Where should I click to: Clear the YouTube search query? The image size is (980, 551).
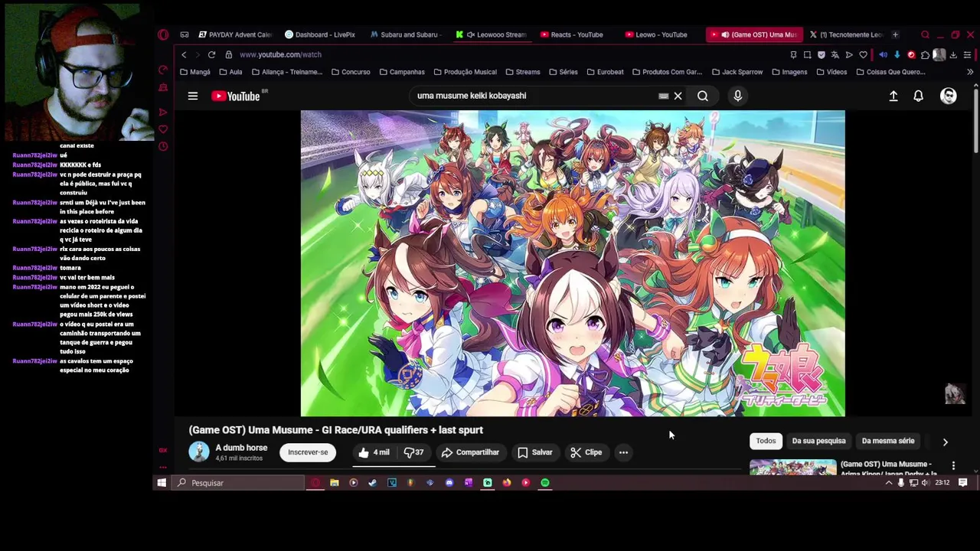point(678,96)
